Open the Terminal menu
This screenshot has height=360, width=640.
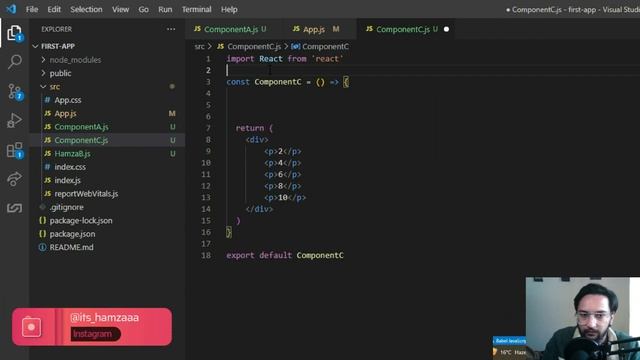click(196, 9)
